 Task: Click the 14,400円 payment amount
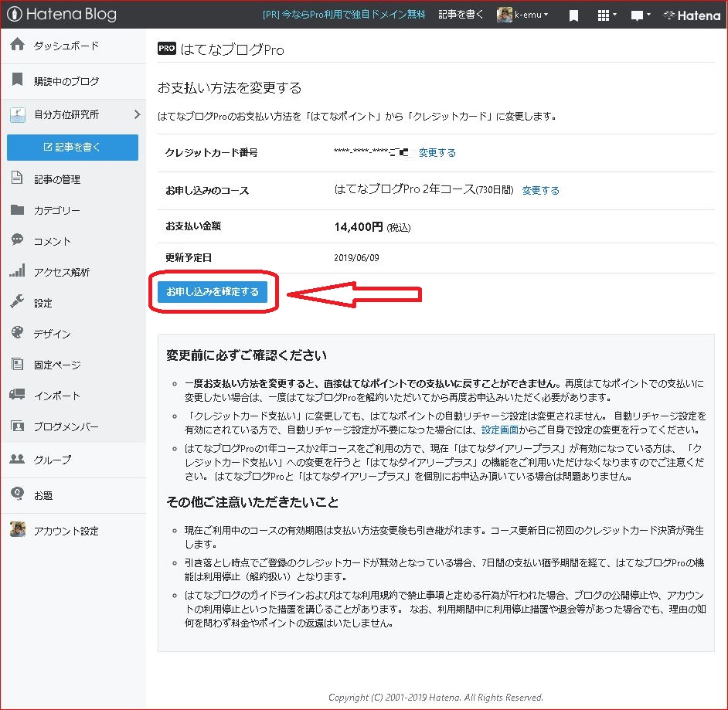[359, 227]
